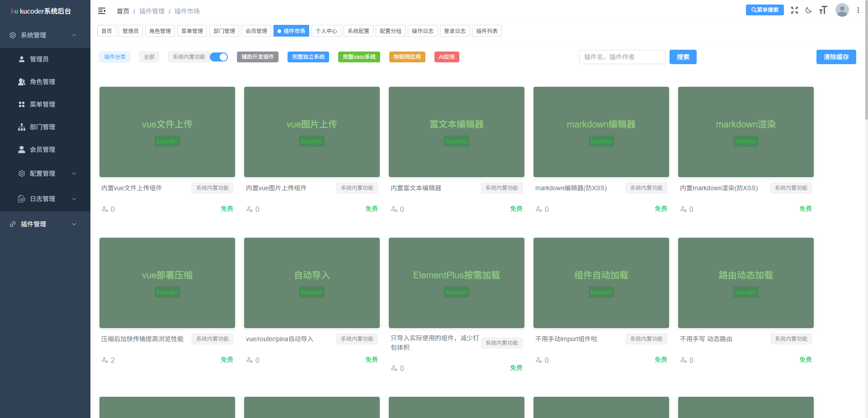Viewport: 868px width, 418px height.
Task: Focus the plugin name search field
Action: point(622,57)
